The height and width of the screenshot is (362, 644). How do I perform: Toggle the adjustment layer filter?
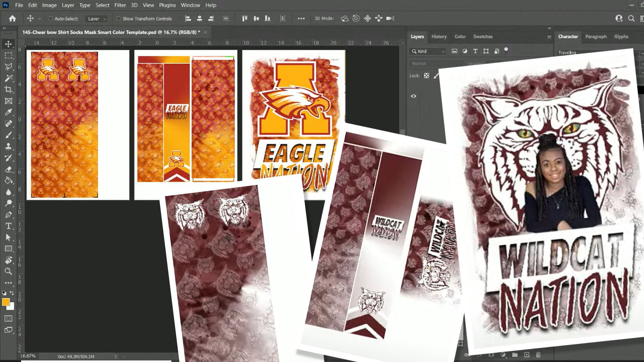tap(465, 51)
